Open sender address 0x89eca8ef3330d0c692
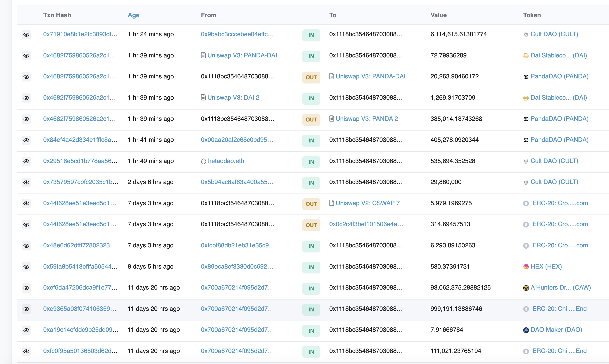 click(x=237, y=266)
